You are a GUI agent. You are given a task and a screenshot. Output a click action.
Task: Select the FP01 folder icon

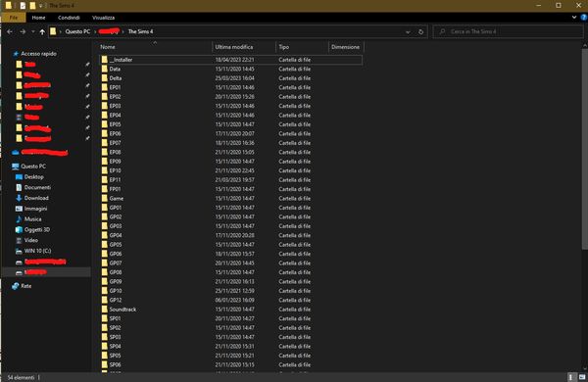[x=105, y=189]
